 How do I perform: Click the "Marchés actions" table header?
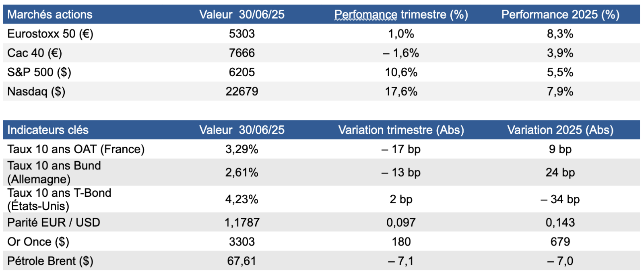tap(50, 15)
